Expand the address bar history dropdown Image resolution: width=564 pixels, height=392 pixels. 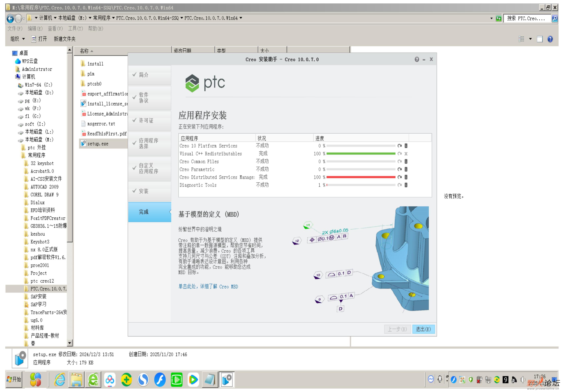[x=491, y=18]
